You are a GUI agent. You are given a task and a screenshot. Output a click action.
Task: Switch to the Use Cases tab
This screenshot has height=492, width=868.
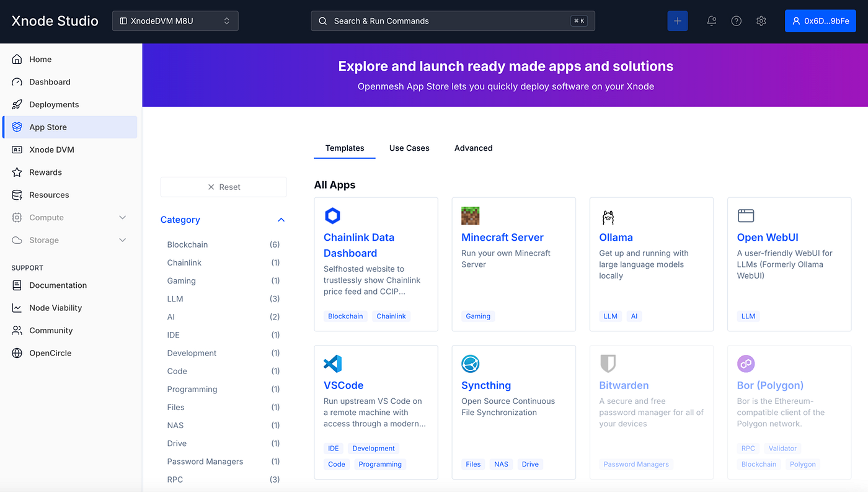pyautogui.click(x=409, y=148)
